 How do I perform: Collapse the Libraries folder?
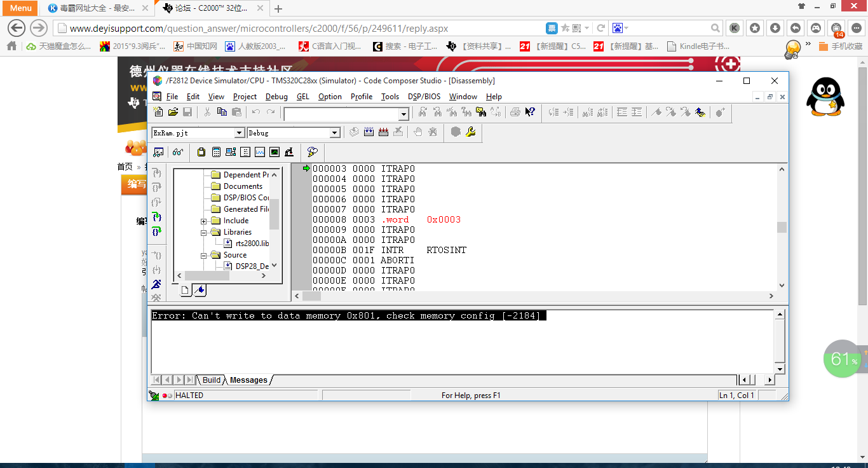(x=204, y=233)
